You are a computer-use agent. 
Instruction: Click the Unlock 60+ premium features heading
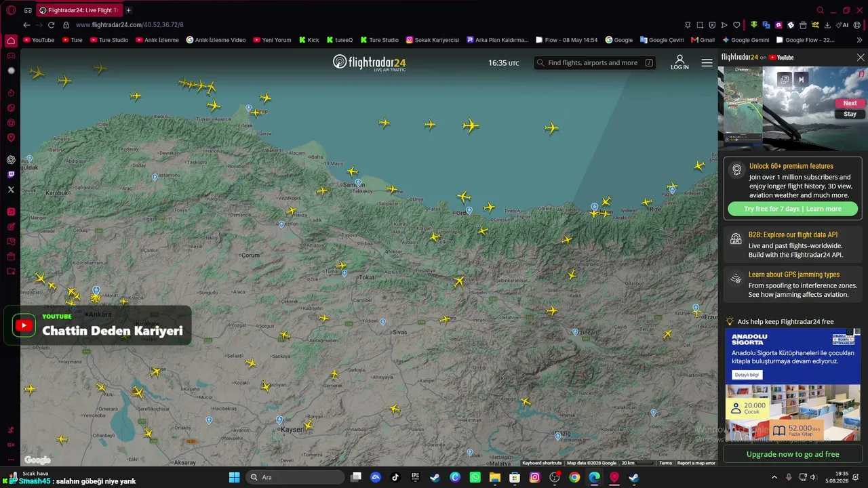[x=791, y=166]
